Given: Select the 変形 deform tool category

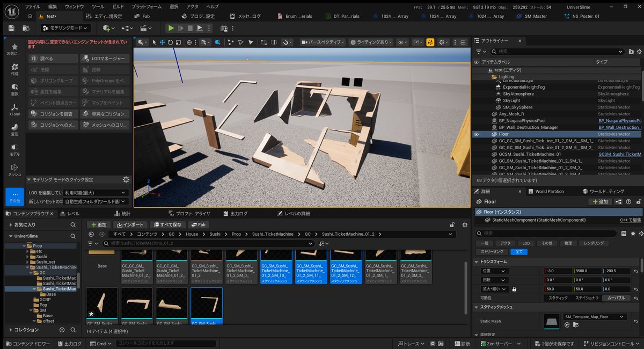Looking at the screenshot, I should (14, 130).
